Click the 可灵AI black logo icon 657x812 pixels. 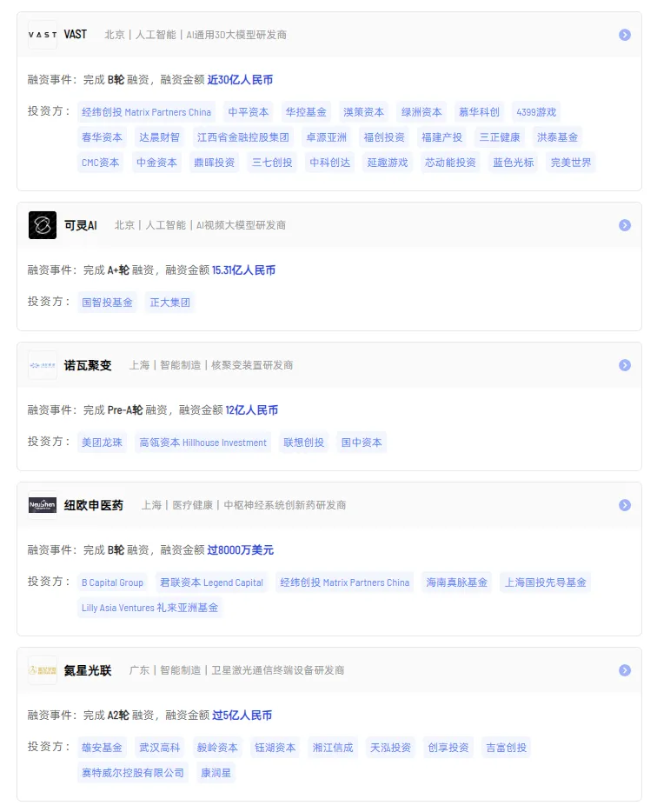(x=43, y=225)
